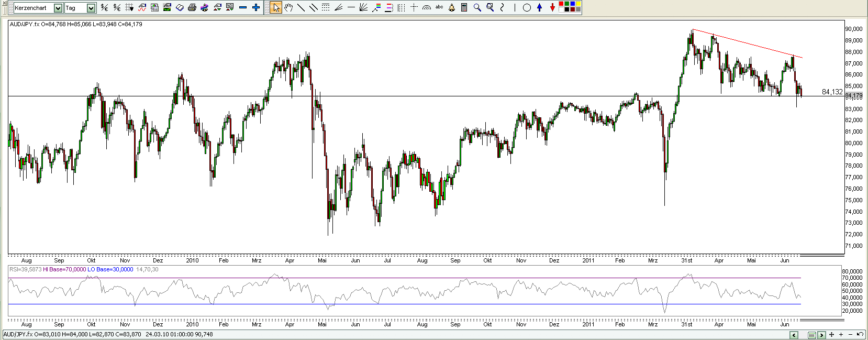Click the undo arrow icon at bottom right
Screen dimensions: 868x340
coord(860,335)
